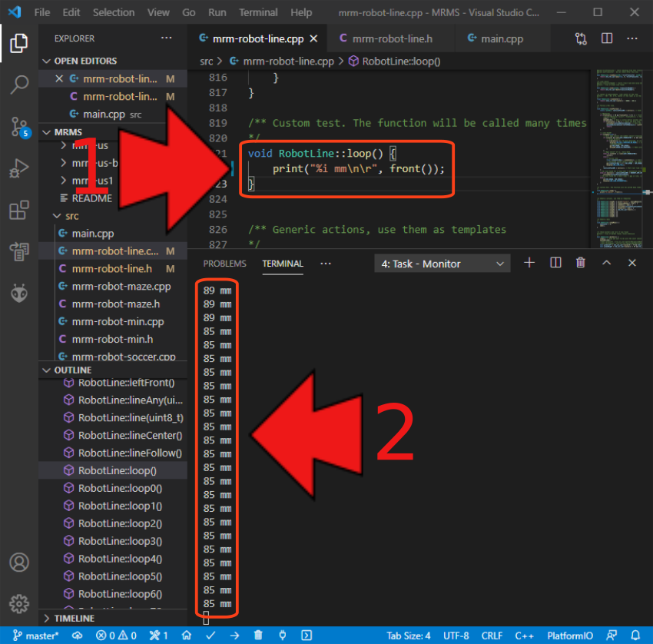
Task: Click PlatformIO Upload arrow in status bar
Action: [x=234, y=636]
